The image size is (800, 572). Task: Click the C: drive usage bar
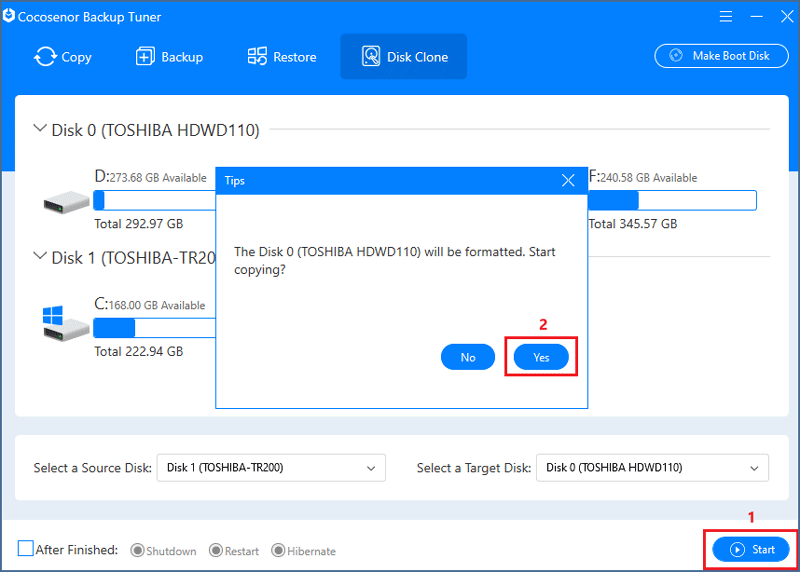(x=155, y=328)
